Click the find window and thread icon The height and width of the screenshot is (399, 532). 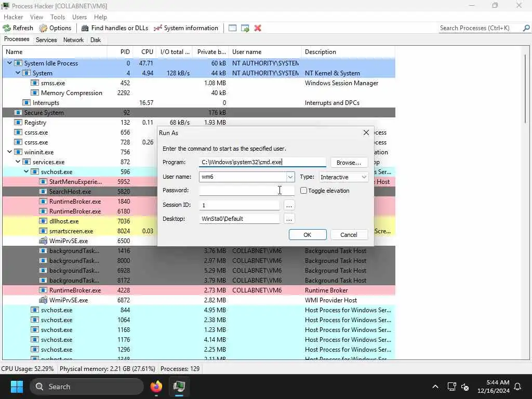tap(245, 28)
